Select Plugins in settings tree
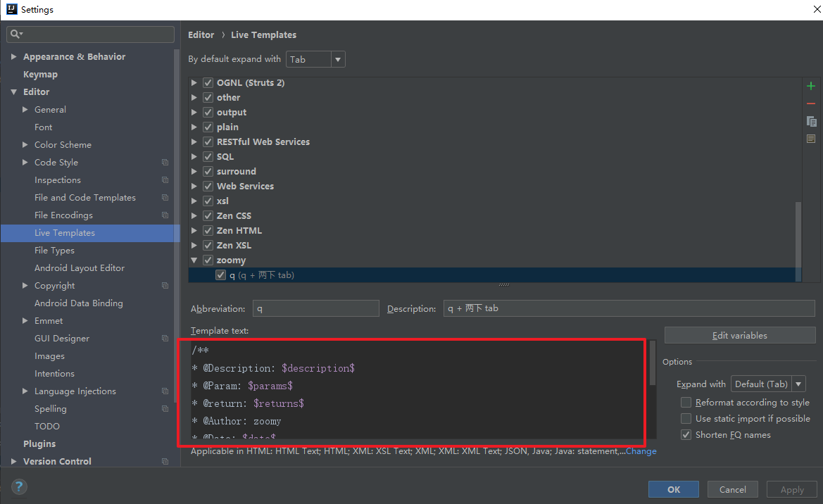The width and height of the screenshot is (823, 504). (39, 443)
